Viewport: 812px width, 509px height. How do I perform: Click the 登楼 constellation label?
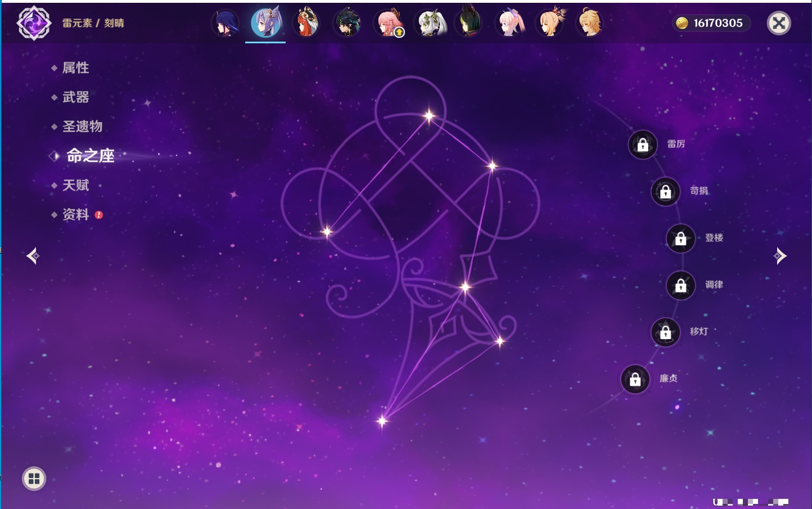click(x=714, y=237)
